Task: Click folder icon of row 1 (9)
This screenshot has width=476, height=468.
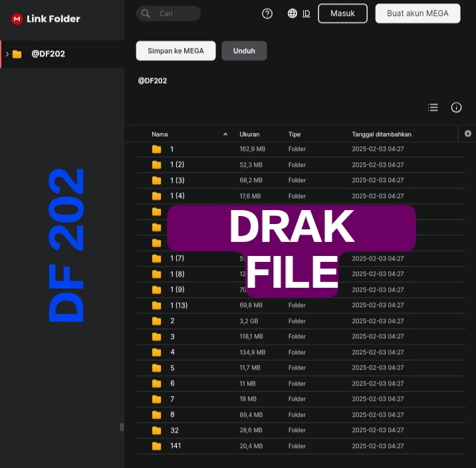Action: coord(157,290)
